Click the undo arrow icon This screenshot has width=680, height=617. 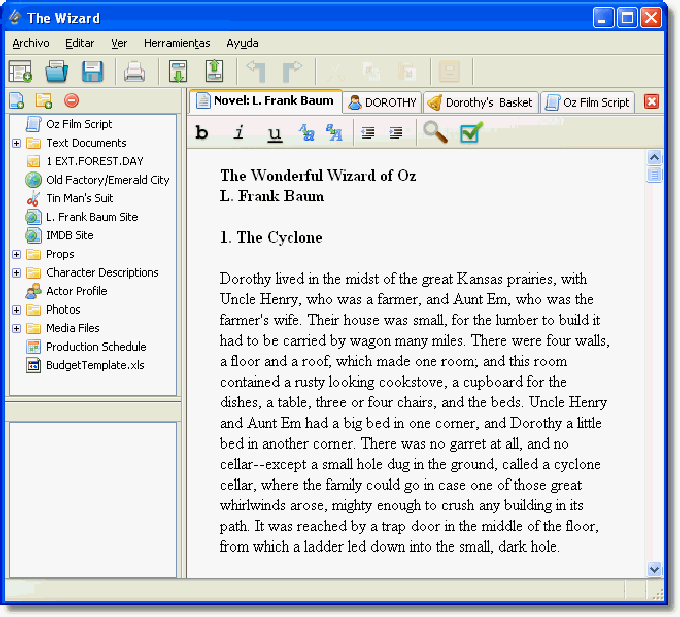pos(256,71)
